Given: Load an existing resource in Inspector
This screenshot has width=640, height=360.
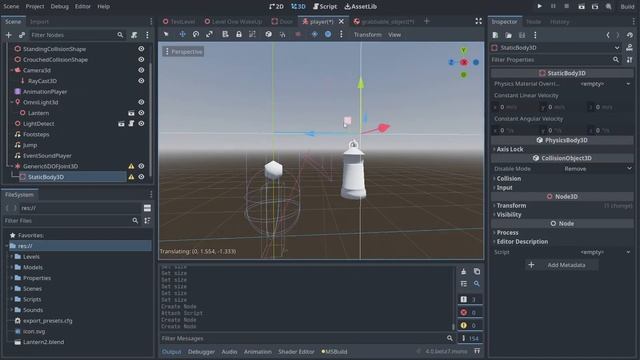Looking at the screenshot, I should pyautogui.click(x=508, y=35).
